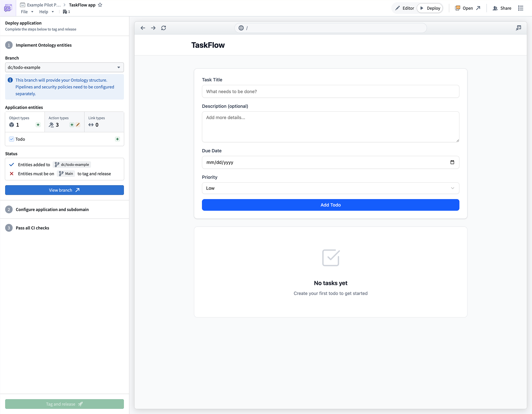Open the date picker for Due Date

[x=453, y=162]
